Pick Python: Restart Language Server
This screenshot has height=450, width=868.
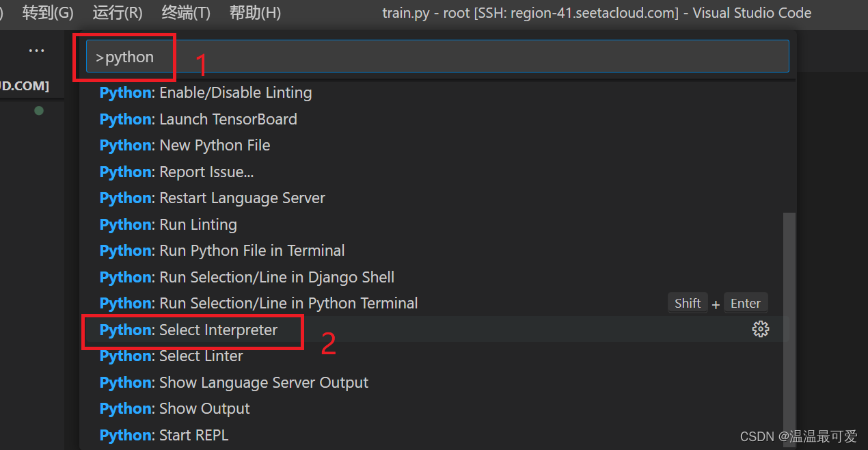(212, 198)
